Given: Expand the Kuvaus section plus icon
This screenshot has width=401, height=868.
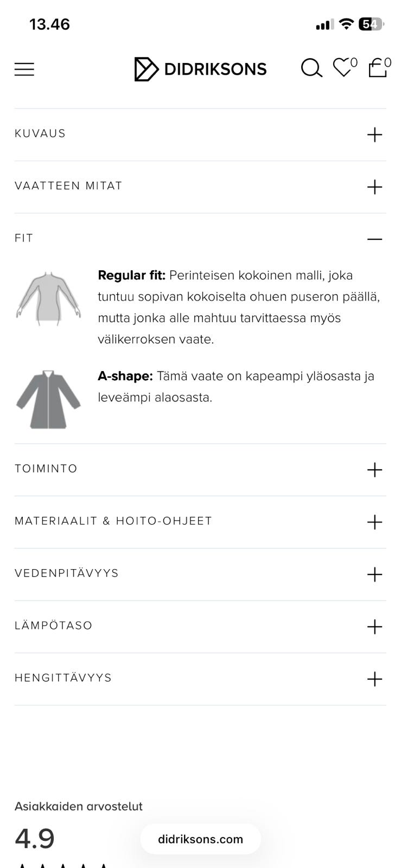Looking at the screenshot, I should pos(374,135).
